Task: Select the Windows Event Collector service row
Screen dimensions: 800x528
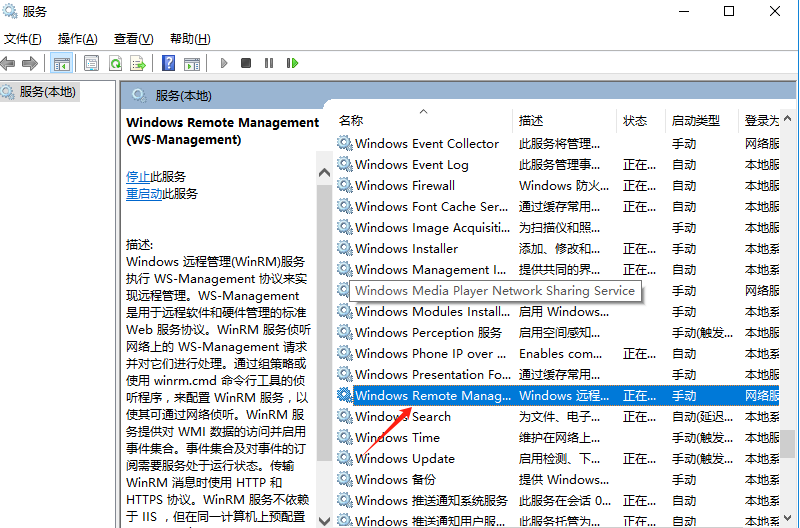Action: tap(557, 143)
